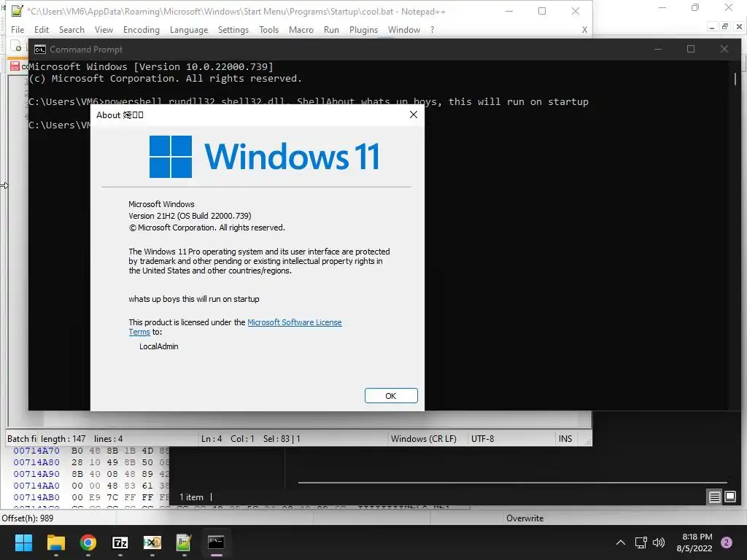The height and width of the screenshot is (560, 747).
Task: Click the volume speaker icon in the tray
Action: 659,542
